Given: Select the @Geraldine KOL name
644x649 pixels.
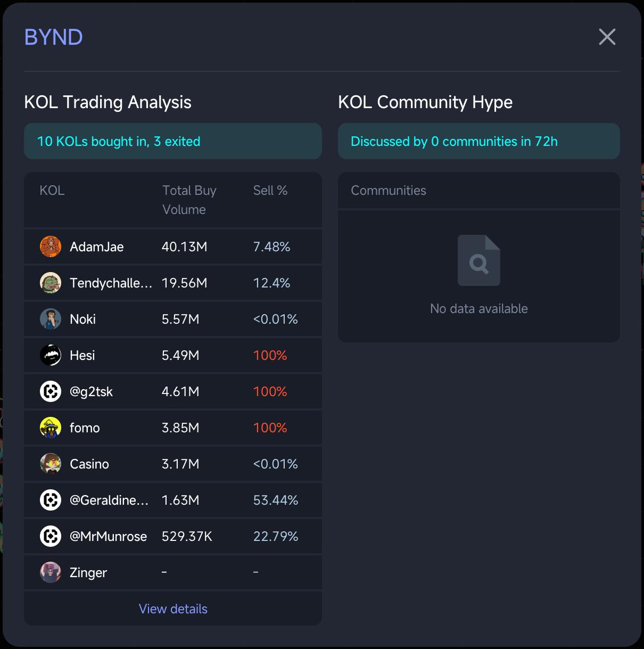Looking at the screenshot, I should [109, 500].
